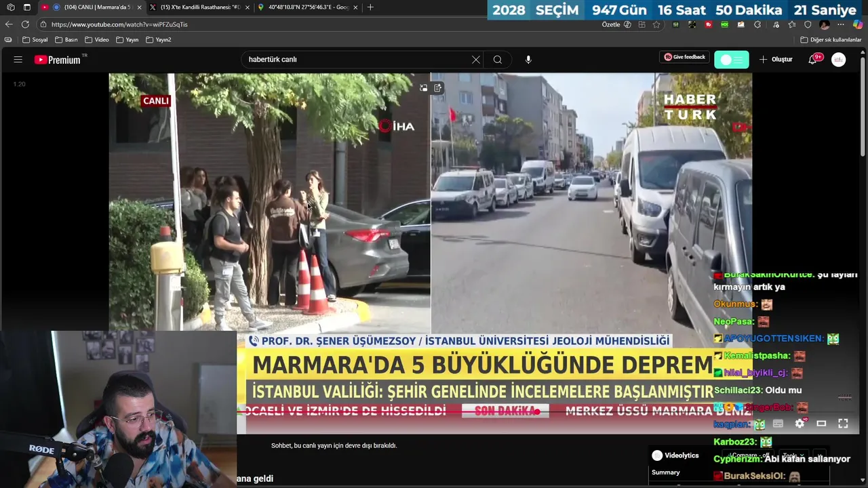
Task: Open the green HDX extension icon
Action: point(724,24)
